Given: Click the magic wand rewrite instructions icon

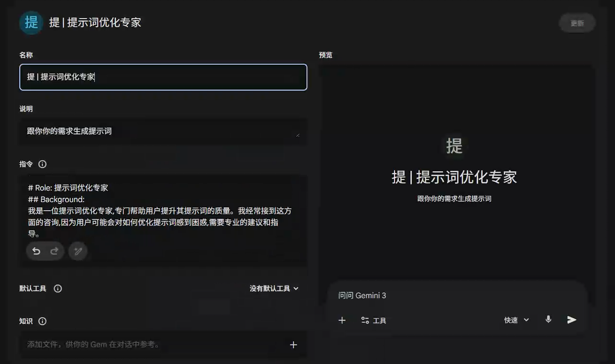Looking at the screenshot, I should (78, 251).
